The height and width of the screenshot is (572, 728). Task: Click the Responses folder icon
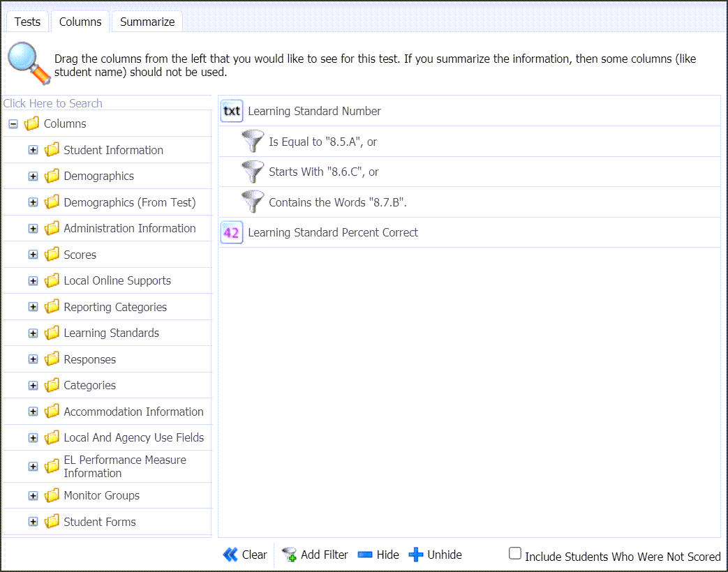tap(52, 359)
